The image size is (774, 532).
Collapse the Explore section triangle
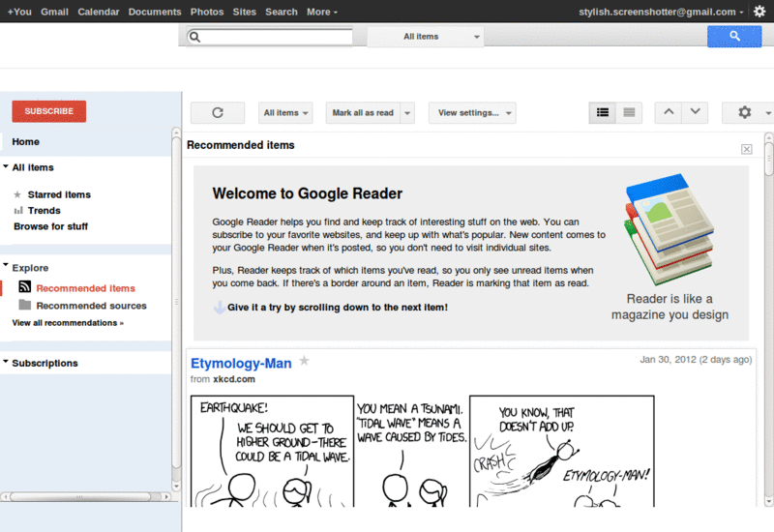click(x=6, y=265)
